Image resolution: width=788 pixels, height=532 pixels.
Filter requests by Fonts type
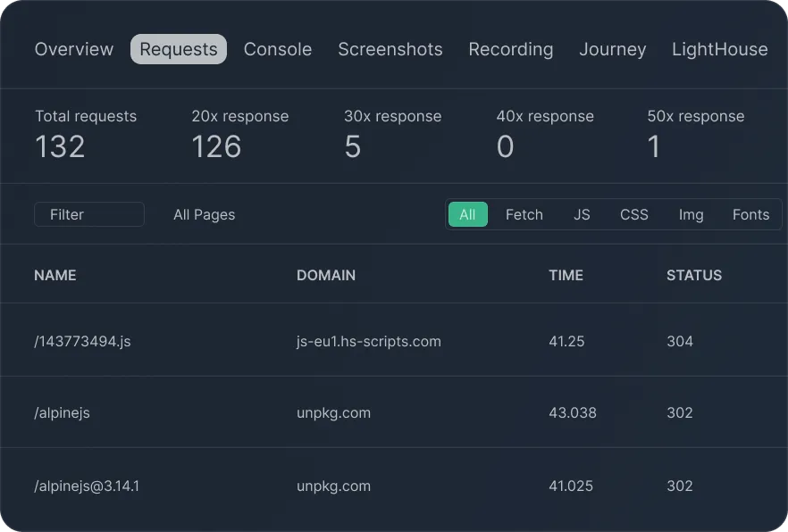(x=750, y=215)
